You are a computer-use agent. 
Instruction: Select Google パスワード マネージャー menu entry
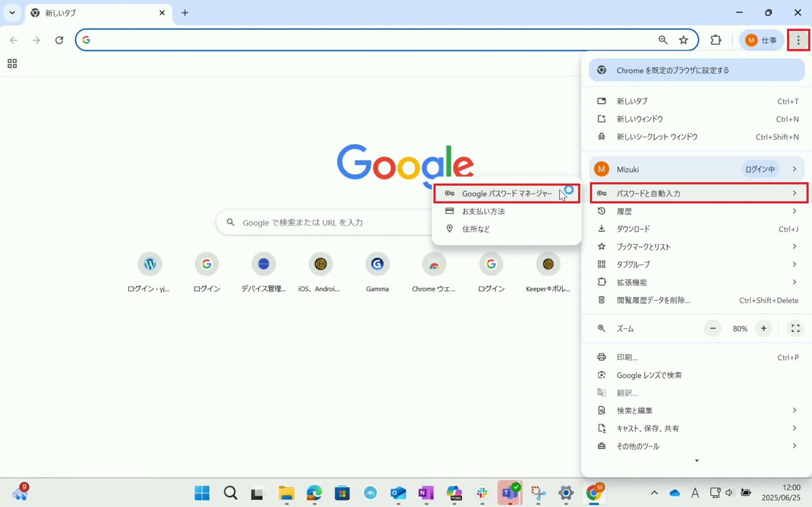pyautogui.click(x=506, y=193)
